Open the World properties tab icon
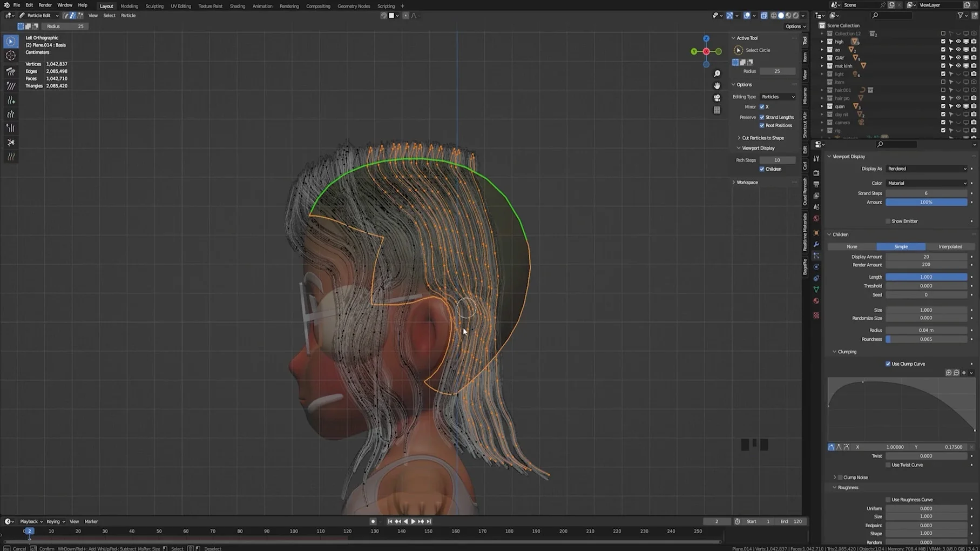Viewport: 980px width, 551px height. pyautogui.click(x=816, y=219)
